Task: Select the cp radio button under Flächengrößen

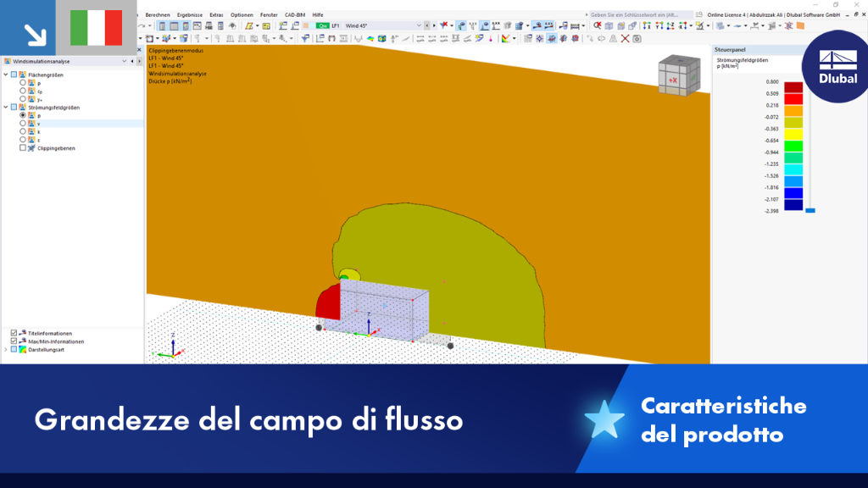Action: point(23,91)
